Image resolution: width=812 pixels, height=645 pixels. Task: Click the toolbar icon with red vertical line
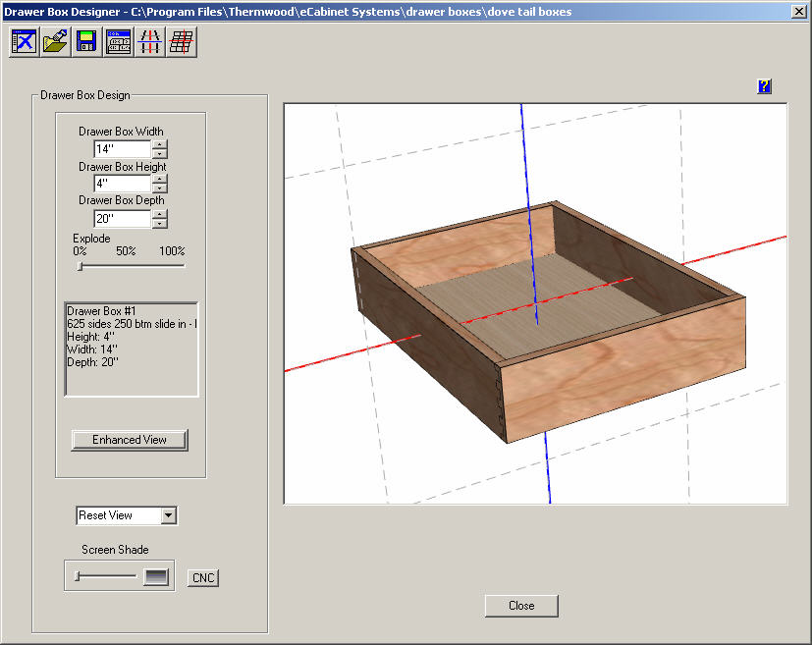point(150,41)
